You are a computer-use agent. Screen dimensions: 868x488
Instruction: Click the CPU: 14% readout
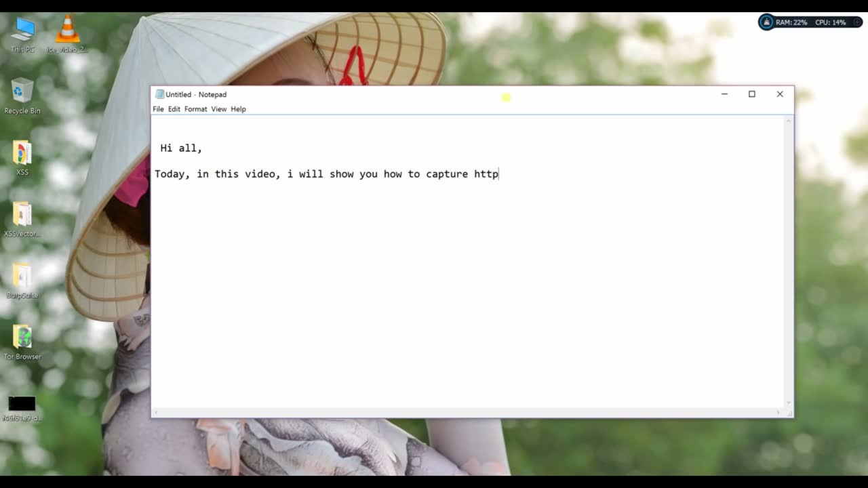pyautogui.click(x=830, y=22)
